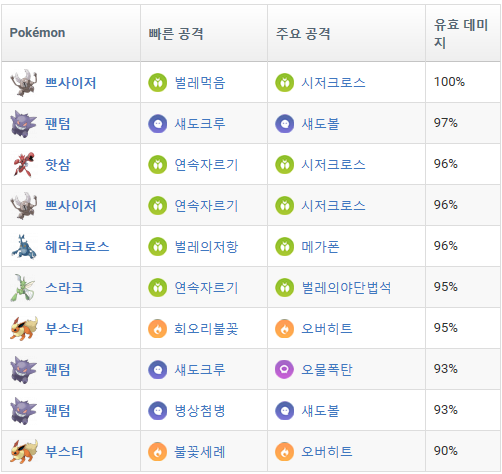Click the fire-type icon beside 불꽃세례
The image size is (502, 474).
click(x=158, y=452)
